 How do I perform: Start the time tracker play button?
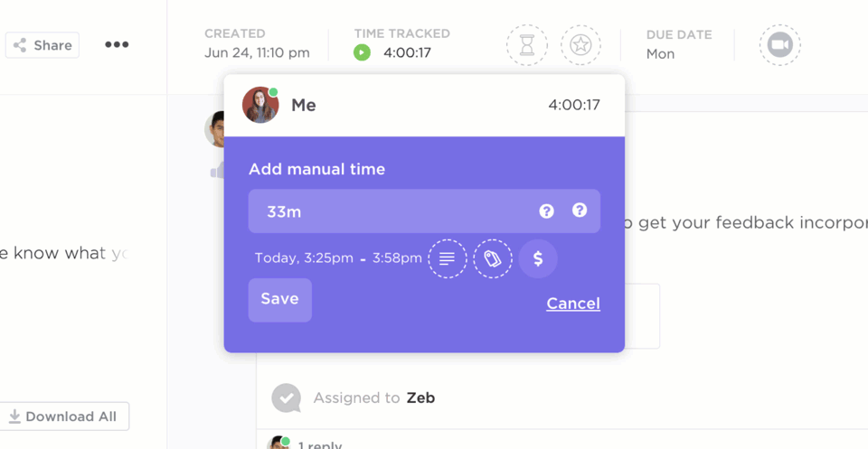pyautogui.click(x=362, y=52)
